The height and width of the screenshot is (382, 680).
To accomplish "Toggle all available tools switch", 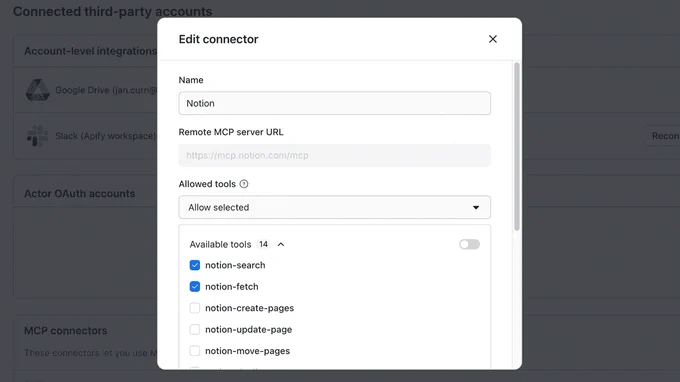I will coord(469,244).
